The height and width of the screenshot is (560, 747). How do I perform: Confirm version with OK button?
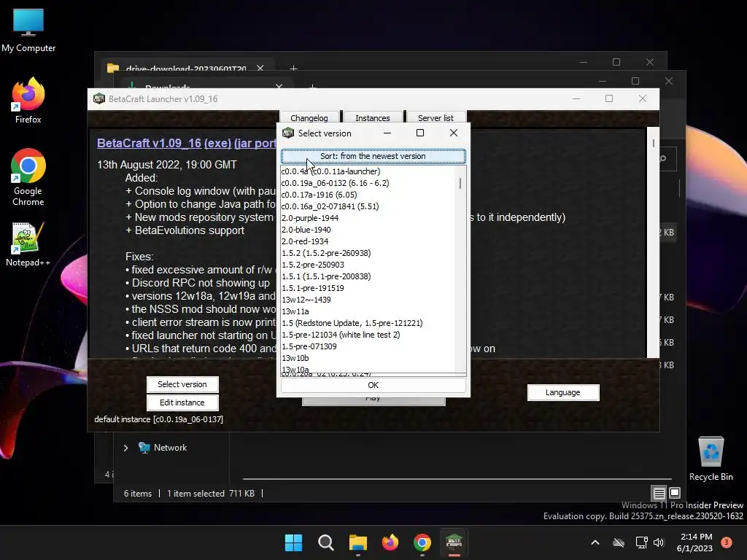[373, 385]
